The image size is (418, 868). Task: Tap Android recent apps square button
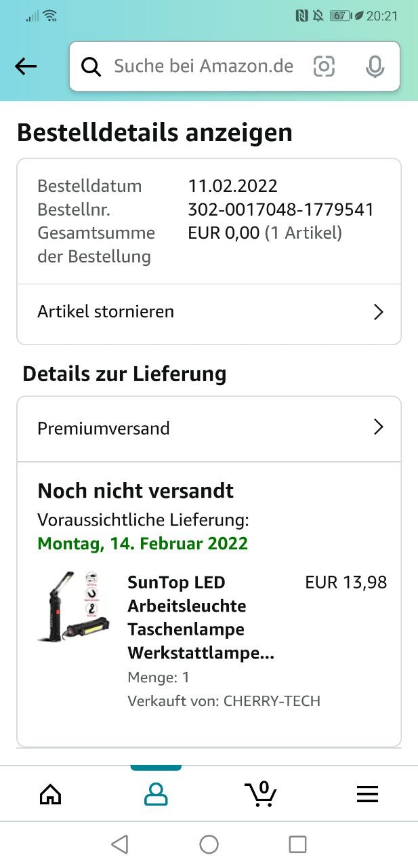pos(297,844)
